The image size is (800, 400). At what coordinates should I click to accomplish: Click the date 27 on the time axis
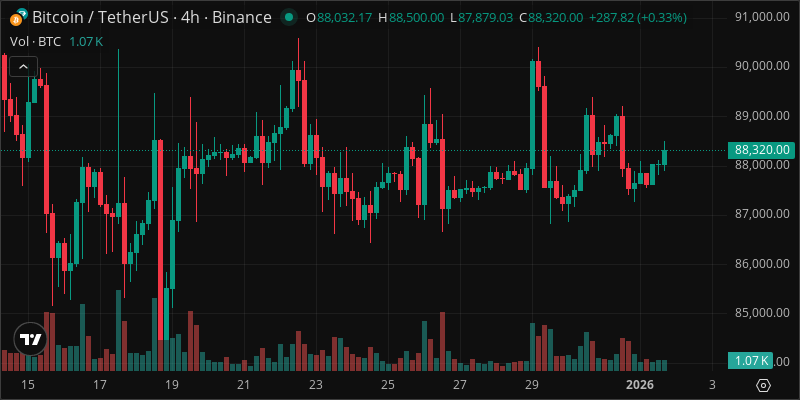click(460, 385)
